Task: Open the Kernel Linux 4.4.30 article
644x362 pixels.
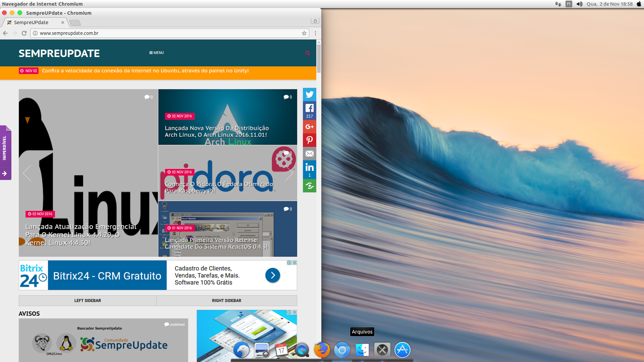Action: [81, 234]
